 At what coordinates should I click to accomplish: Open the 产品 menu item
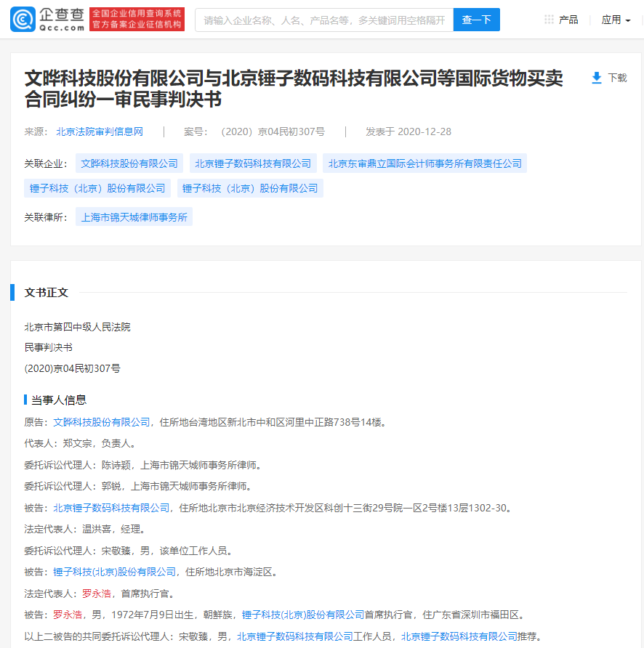click(x=568, y=20)
